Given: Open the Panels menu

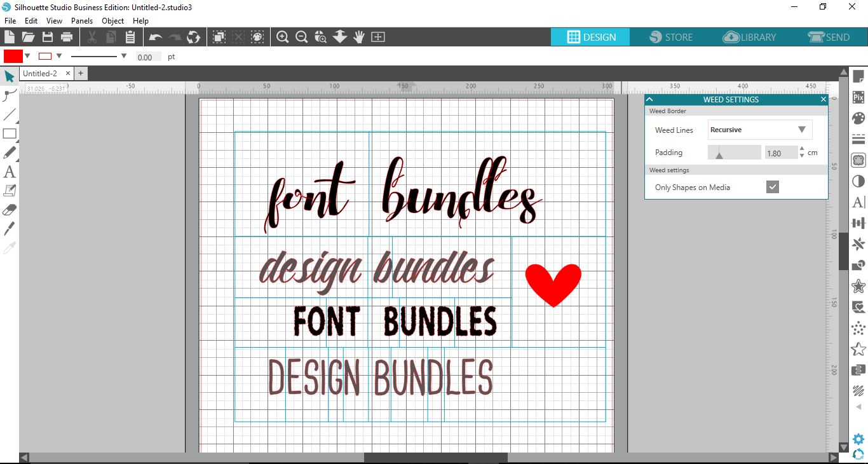Looking at the screenshot, I should pyautogui.click(x=82, y=21).
